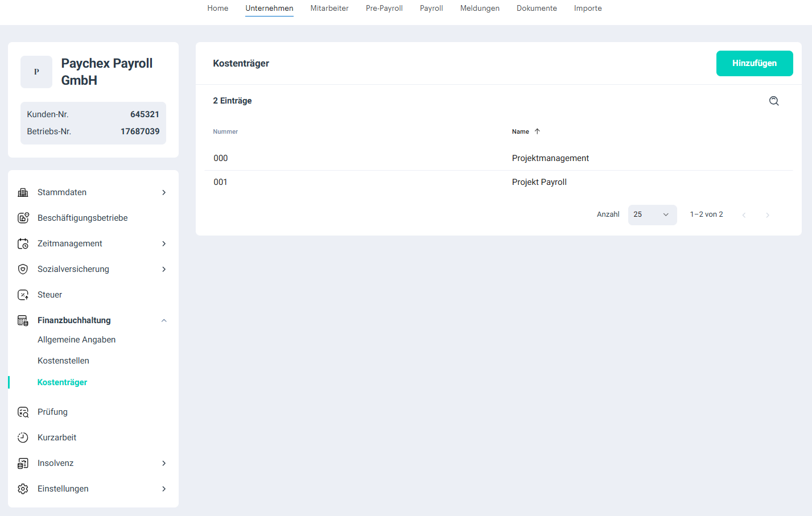The width and height of the screenshot is (812, 516).
Task: Click the Zeitmanagement calendar icon
Action: (23, 243)
